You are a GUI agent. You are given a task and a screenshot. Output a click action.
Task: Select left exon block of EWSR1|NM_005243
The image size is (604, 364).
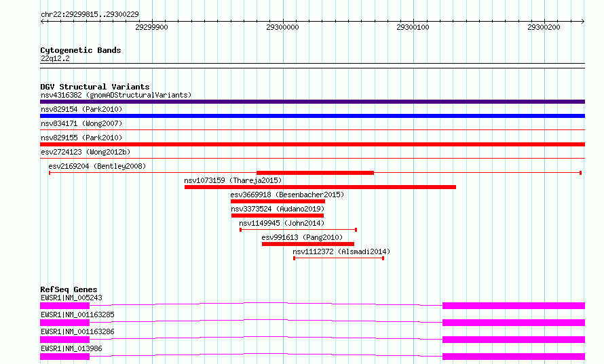pos(64,306)
